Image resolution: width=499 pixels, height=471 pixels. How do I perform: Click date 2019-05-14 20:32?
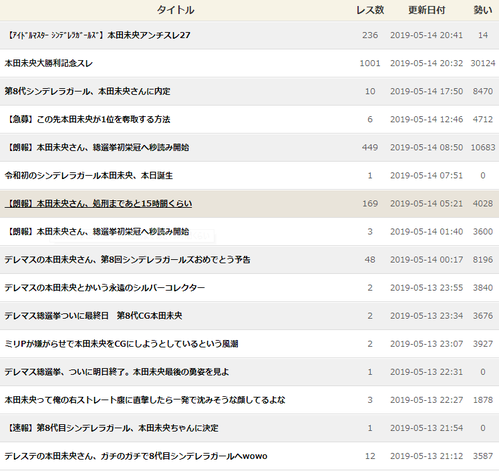click(427, 63)
